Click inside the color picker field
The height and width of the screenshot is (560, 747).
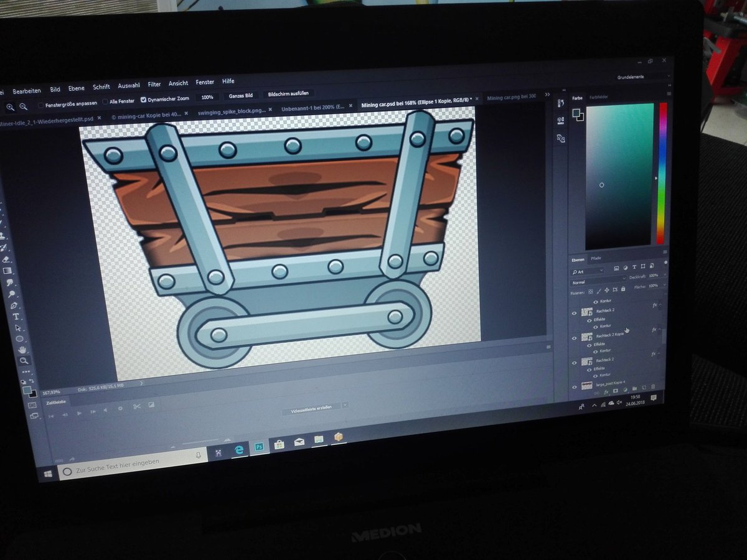[x=619, y=177]
